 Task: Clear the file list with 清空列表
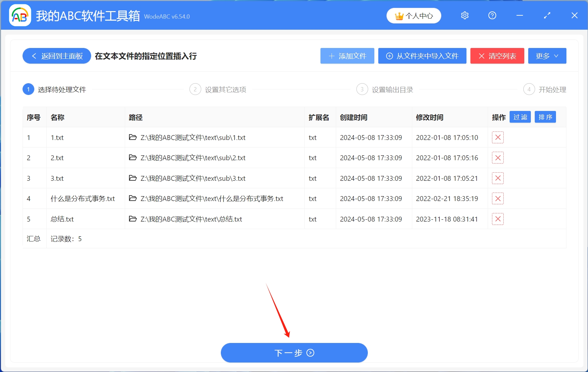[x=497, y=56]
